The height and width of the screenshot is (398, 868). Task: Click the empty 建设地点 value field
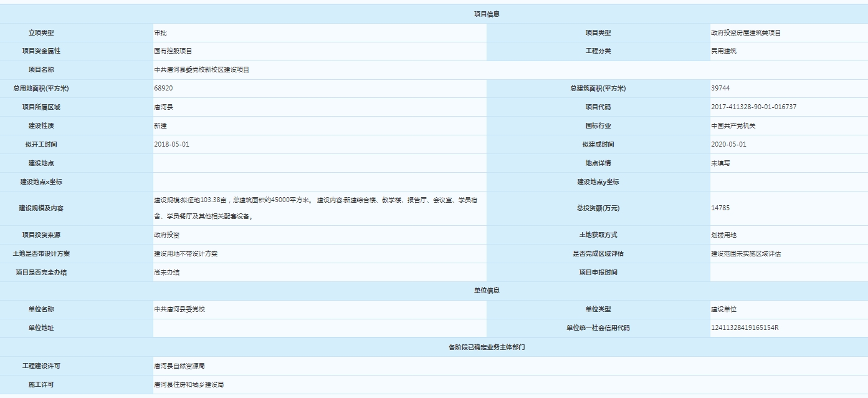(x=319, y=163)
